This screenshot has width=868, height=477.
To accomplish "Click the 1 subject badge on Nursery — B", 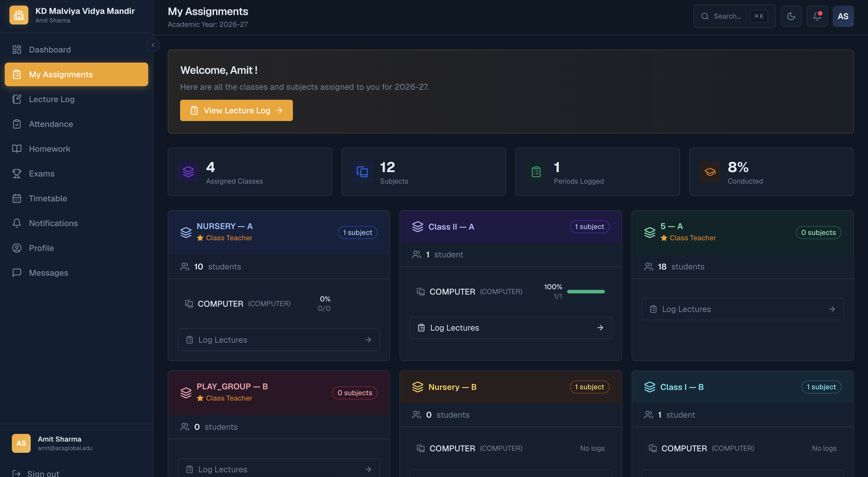I will tap(589, 387).
